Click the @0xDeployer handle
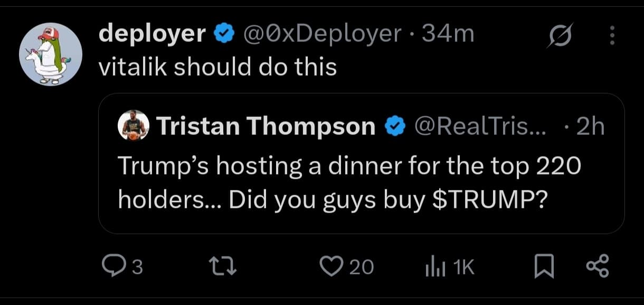 click(321, 34)
